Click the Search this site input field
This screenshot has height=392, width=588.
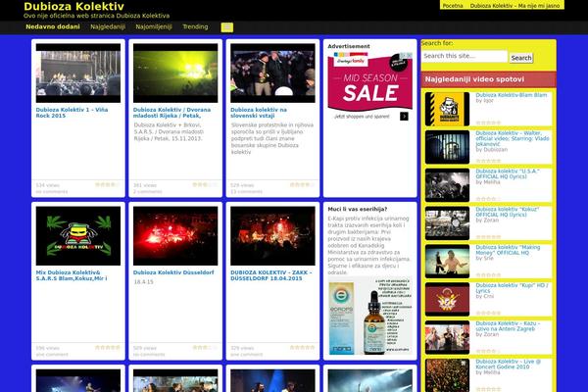click(465, 56)
